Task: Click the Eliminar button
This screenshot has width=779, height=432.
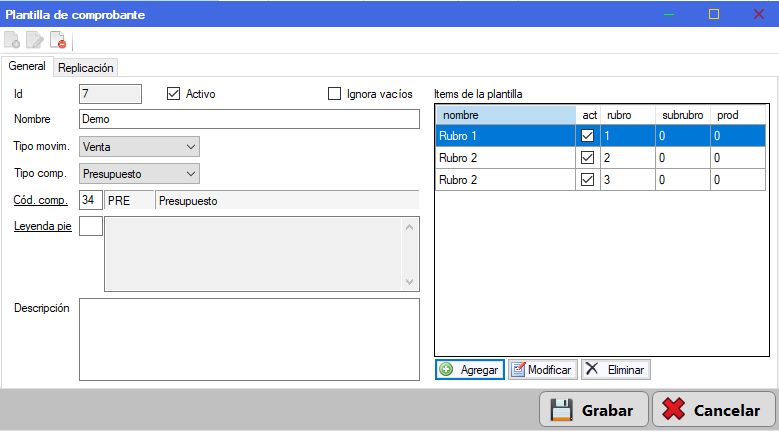Action: pos(616,369)
